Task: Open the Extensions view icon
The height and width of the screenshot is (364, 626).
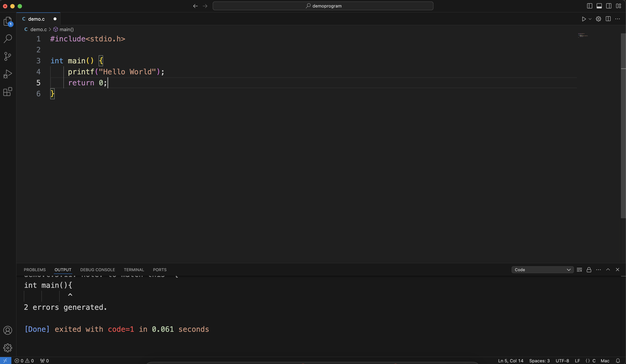Action: click(x=8, y=92)
